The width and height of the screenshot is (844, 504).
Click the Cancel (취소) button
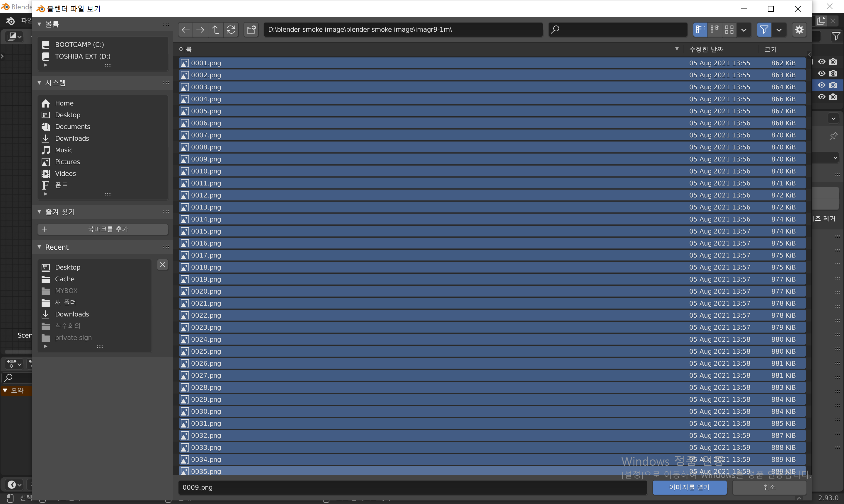[x=769, y=487]
